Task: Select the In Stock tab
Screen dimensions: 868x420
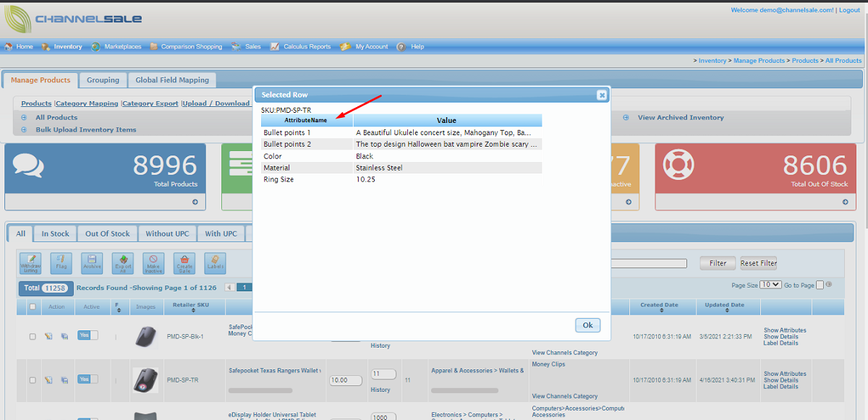Action: pyautogui.click(x=56, y=233)
